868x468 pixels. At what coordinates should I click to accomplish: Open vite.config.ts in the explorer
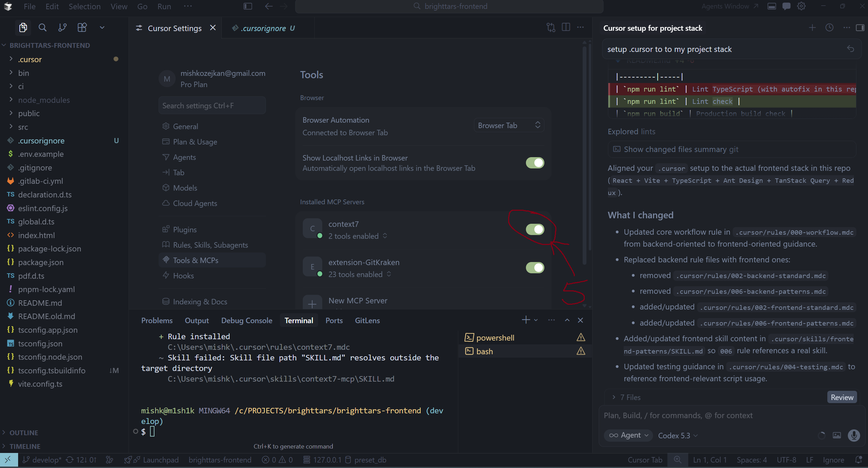click(40, 384)
